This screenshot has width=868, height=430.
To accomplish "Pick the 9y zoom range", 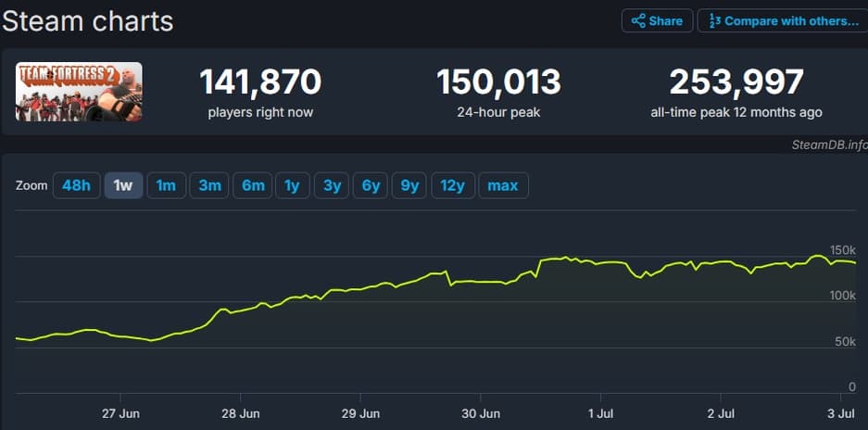I will click(409, 185).
